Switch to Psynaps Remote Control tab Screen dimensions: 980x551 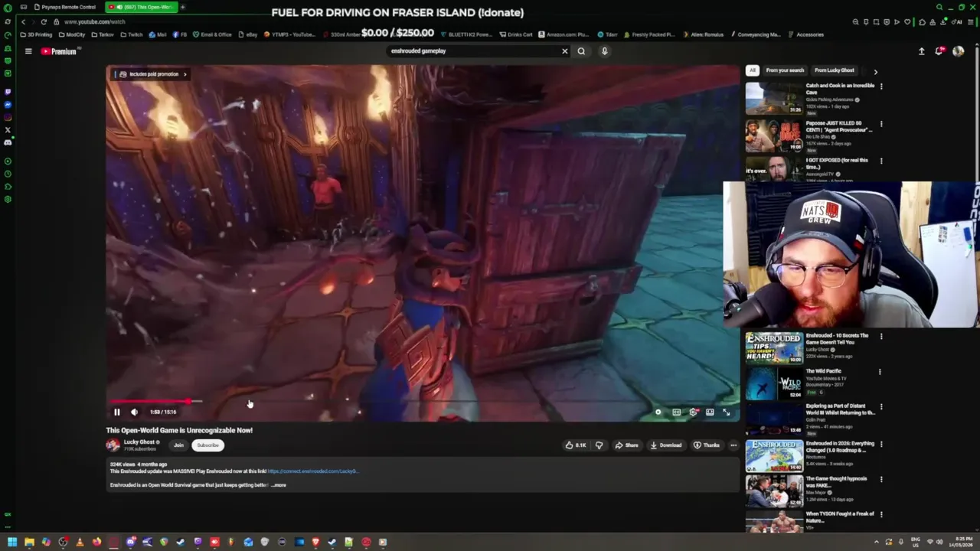[65, 7]
